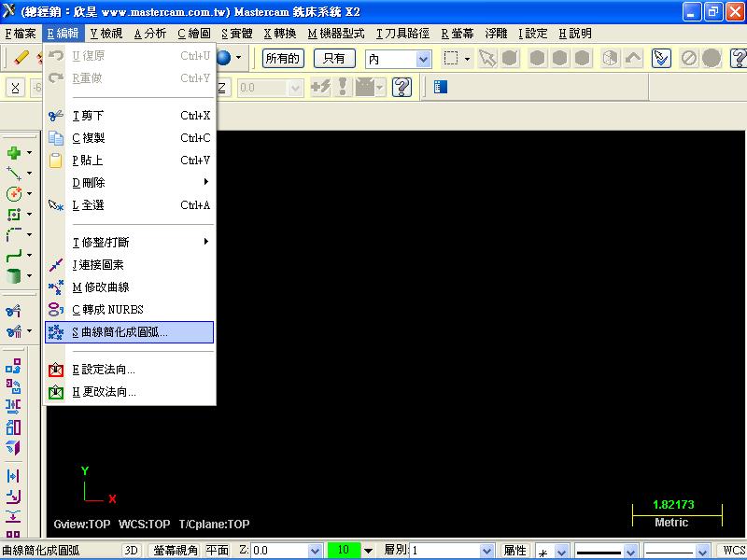Select the create rectangle tool icon

(14, 215)
